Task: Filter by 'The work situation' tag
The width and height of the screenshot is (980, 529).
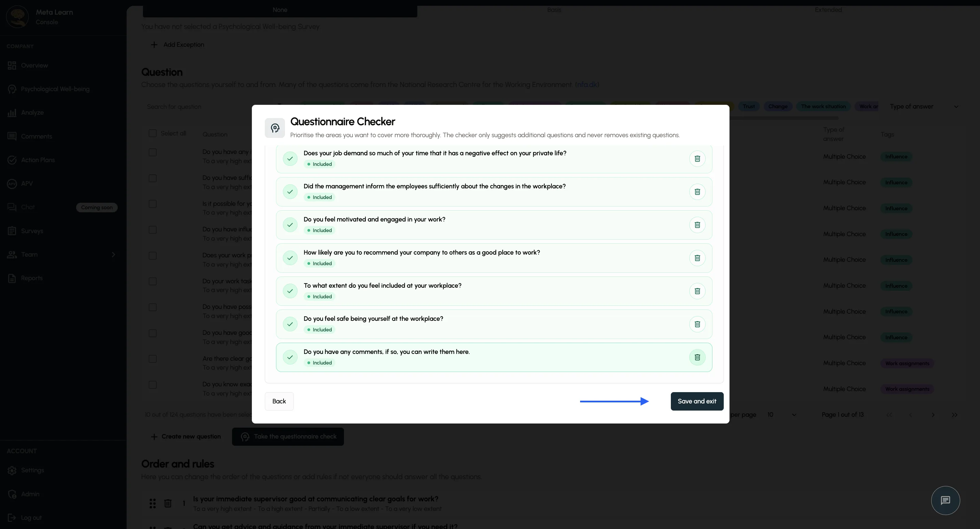Action: (x=823, y=106)
